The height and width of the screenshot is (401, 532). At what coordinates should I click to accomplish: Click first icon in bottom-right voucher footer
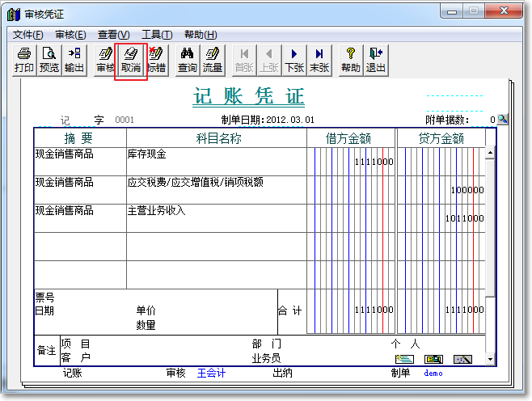point(404,359)
